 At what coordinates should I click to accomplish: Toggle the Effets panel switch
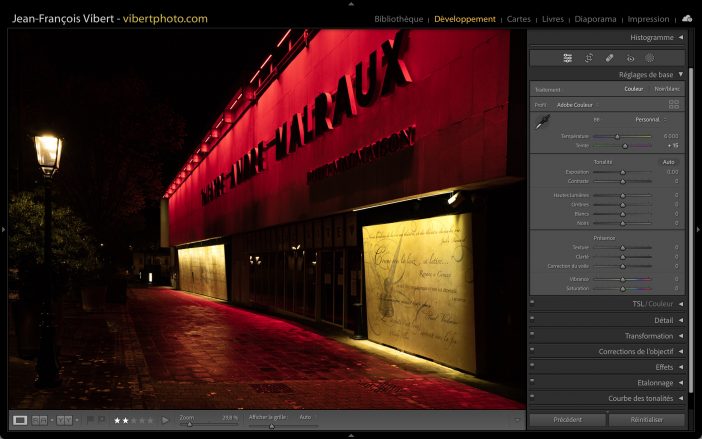[532, 367]
